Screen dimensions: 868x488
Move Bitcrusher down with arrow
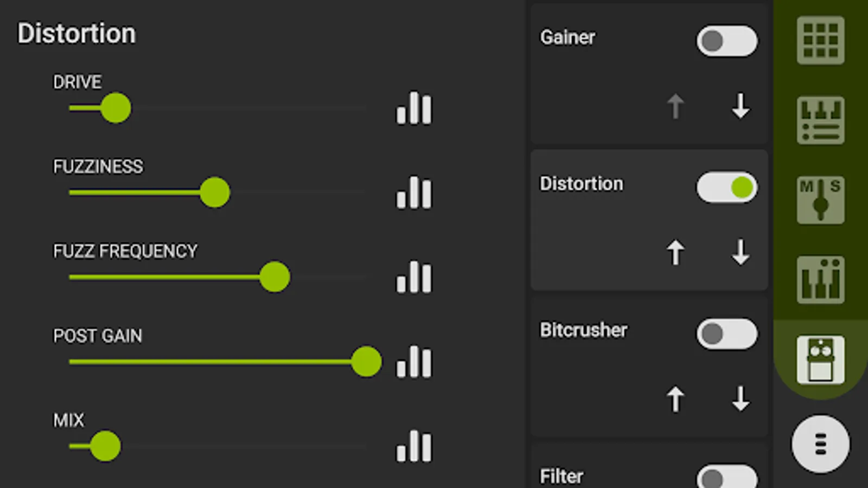point(741,399)
